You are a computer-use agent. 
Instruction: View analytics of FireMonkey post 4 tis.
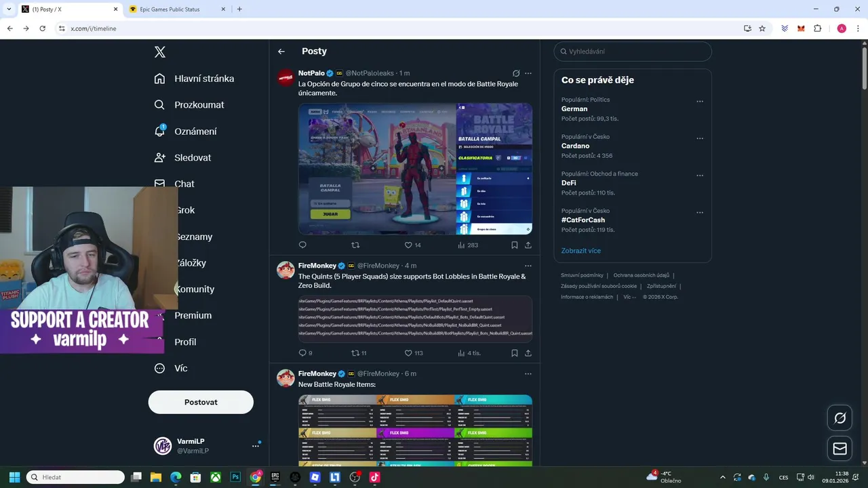point(469,353)
